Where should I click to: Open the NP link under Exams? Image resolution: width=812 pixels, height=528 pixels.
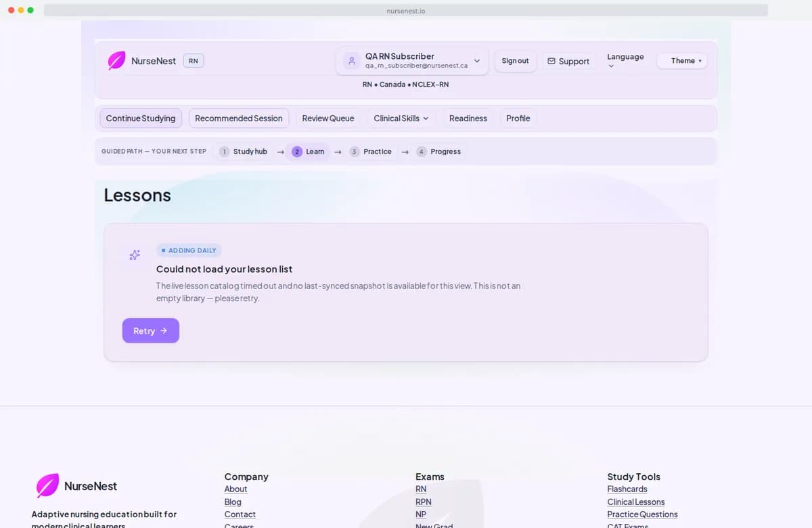click(x=421, y=514)
